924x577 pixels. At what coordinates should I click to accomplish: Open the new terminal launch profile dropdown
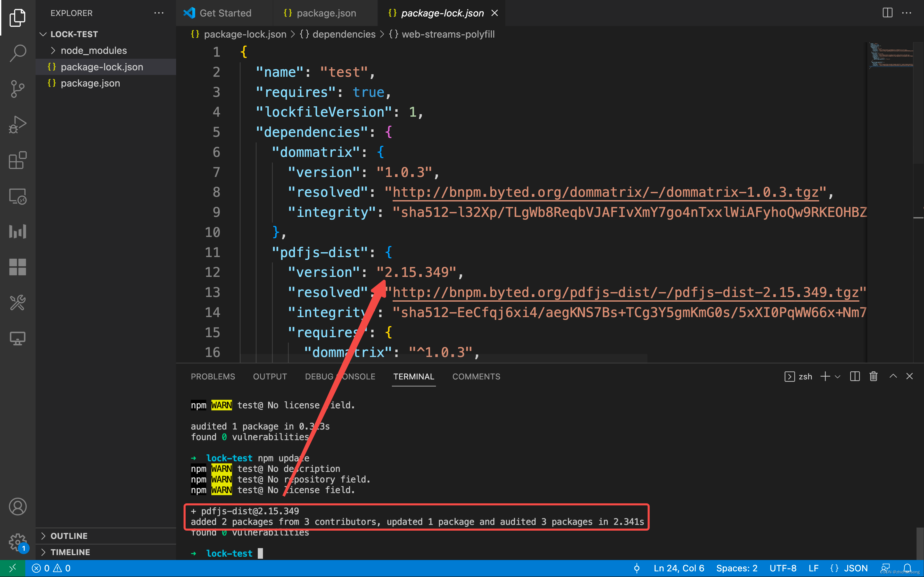click(838, 377)
